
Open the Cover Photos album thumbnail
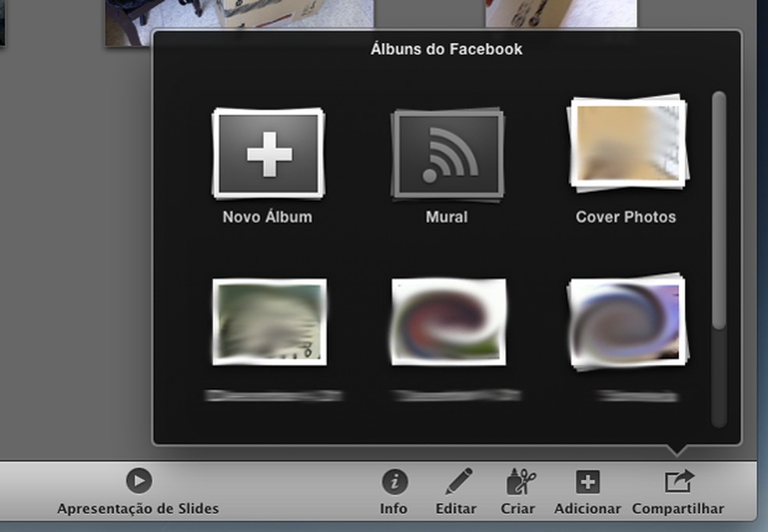[x=628, y=143]
